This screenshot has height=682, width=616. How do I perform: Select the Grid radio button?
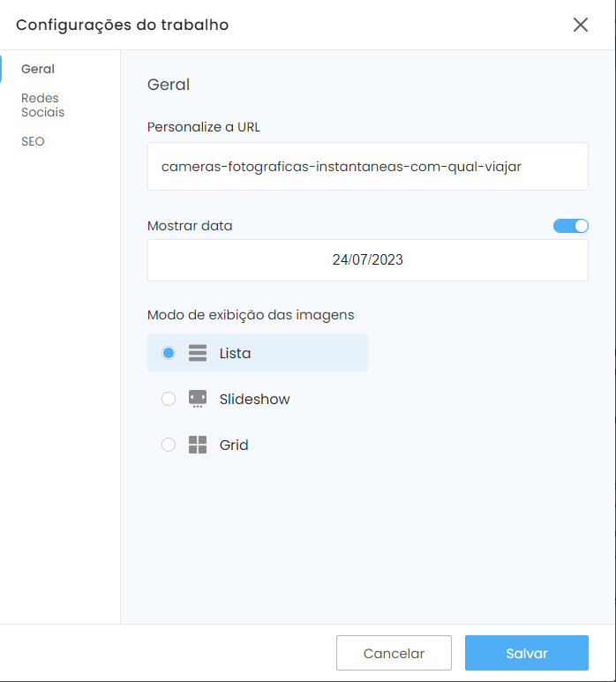169,445
